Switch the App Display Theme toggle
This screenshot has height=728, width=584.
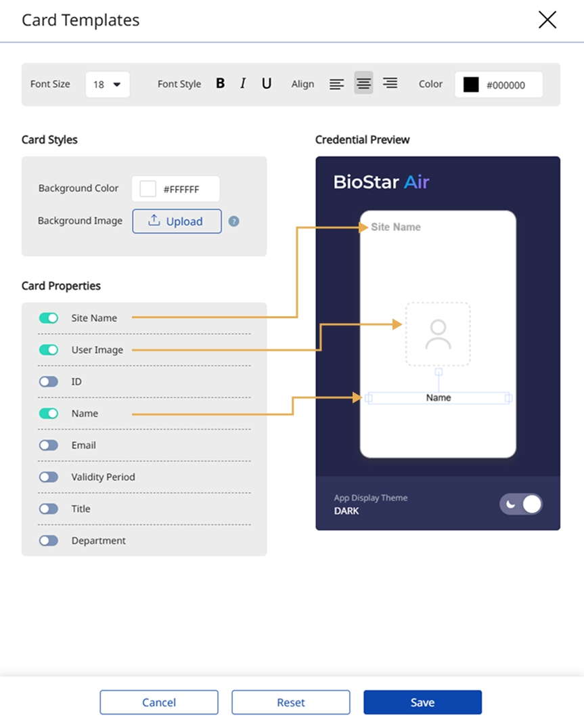[520, 504]
